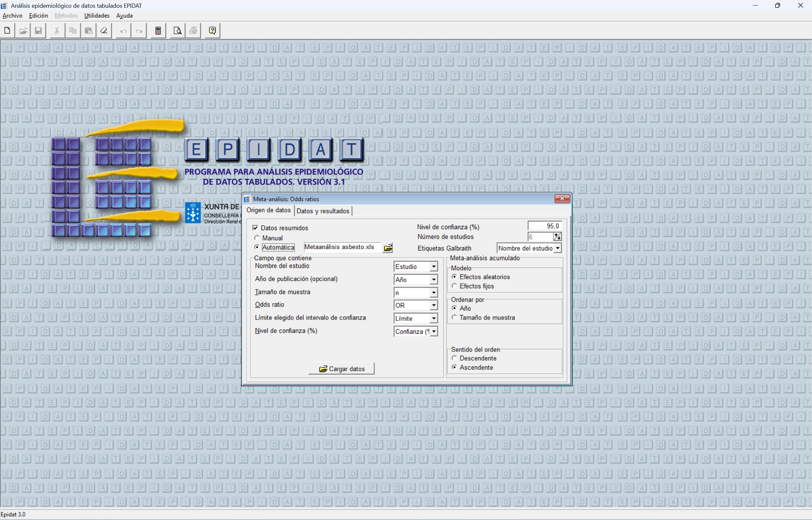
Task: Click the save floppy disk icon
Action: (38, 31)
